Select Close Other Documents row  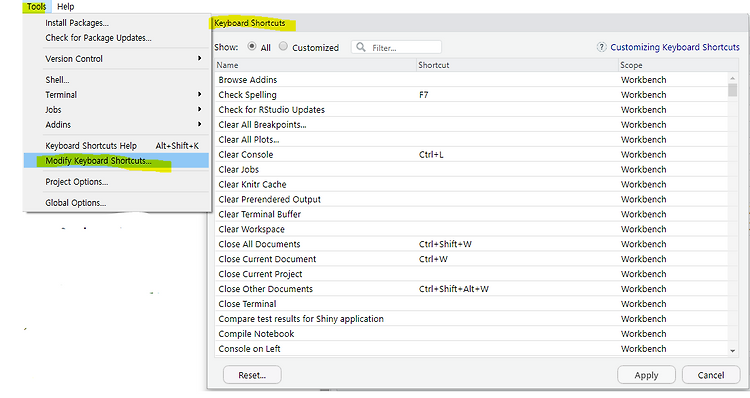point(471,289)
